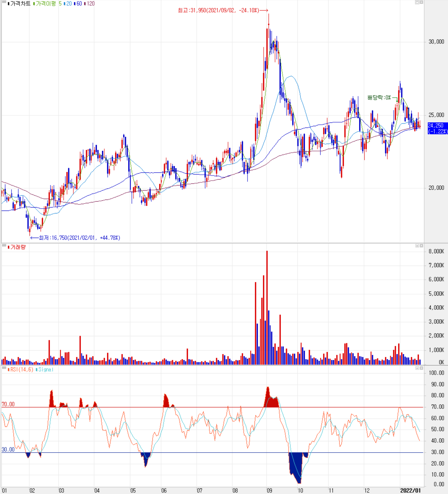Click the 100.00 RSI axis label

(436, 373)
